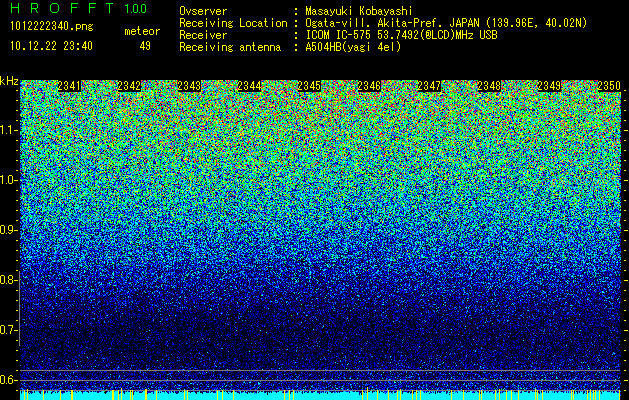
Task: Click the 2343 time marker
Action: coord(189,86)
